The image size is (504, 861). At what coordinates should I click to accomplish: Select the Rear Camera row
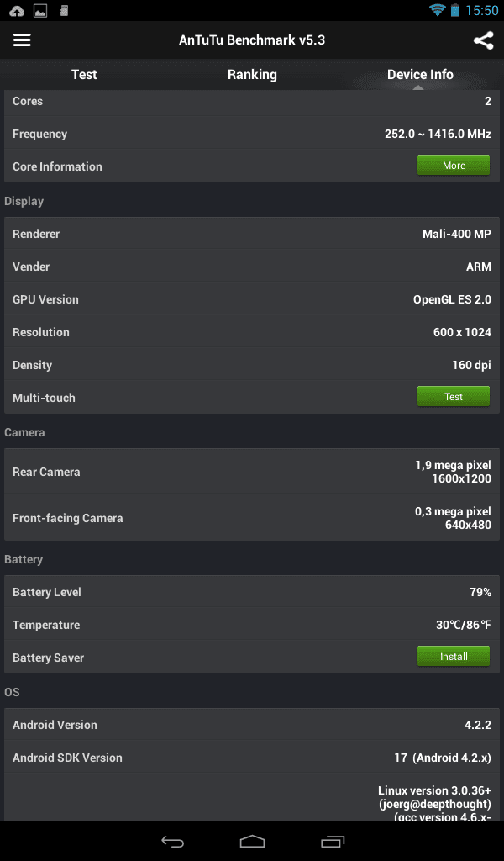[x=252, y=472]
